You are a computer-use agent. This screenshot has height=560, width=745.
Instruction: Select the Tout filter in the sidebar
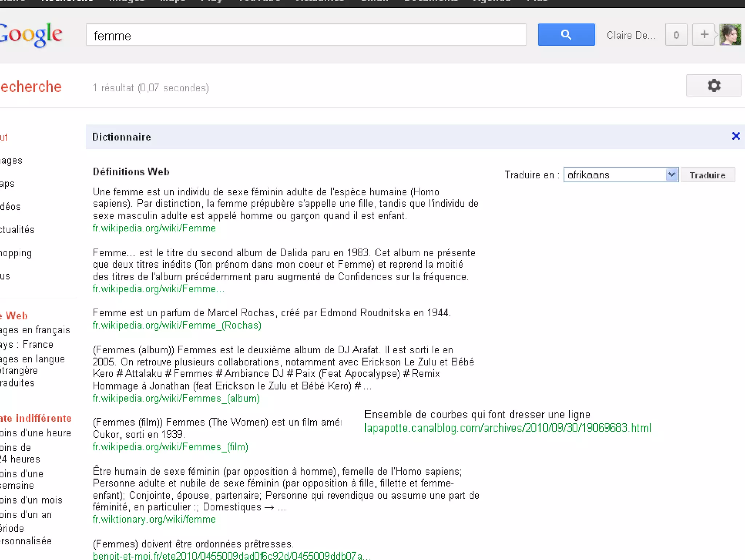[x=4, y=137]
